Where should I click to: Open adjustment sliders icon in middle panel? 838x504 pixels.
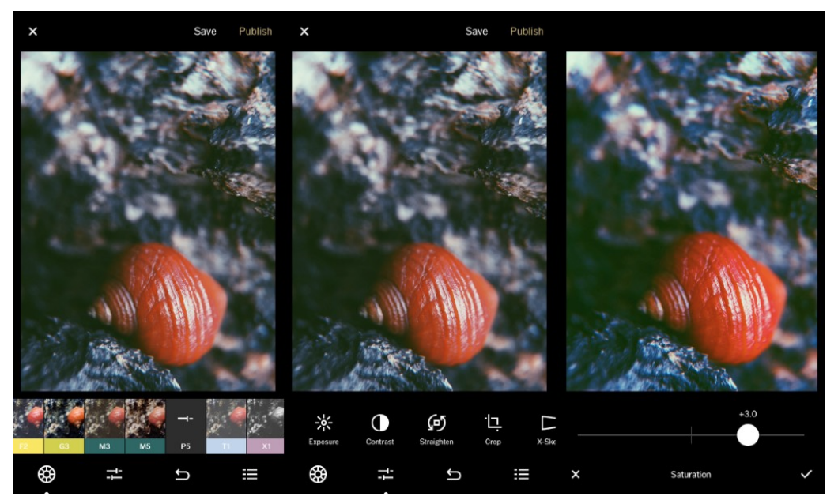pyautogui.click(x=385, y=474)
